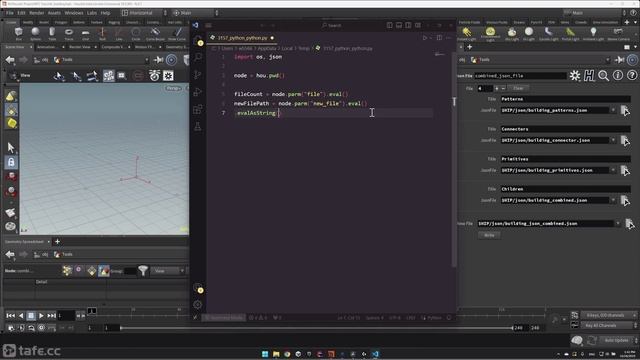640x360 pixels.
Task: Create a Sphere from the shelf
Action: [x=36, y=33]
